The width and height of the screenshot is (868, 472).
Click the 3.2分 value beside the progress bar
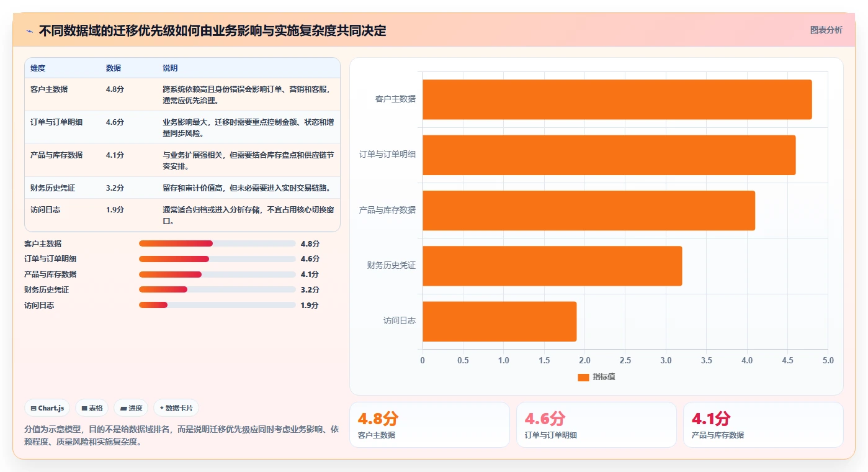tap(310, 290)
